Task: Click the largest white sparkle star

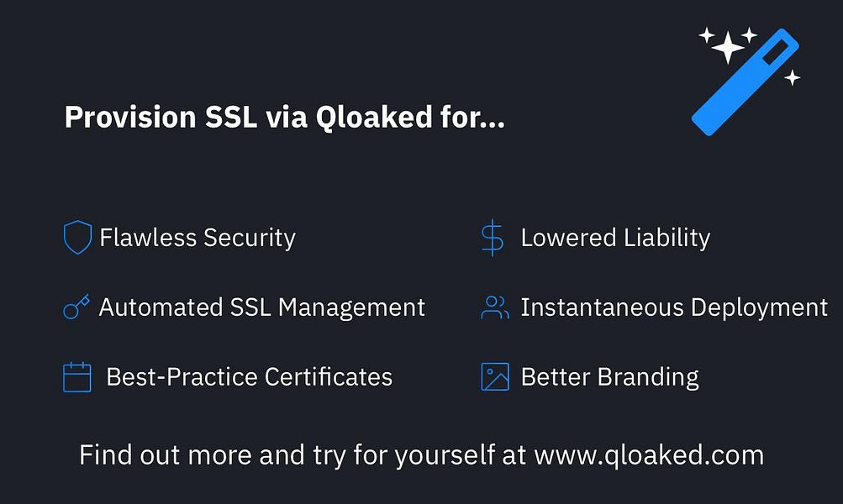Action: pyautogui.click(x=728, y=47)
